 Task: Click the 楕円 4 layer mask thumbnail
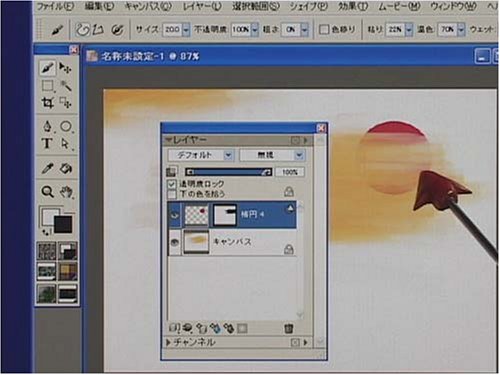point(225,214)
